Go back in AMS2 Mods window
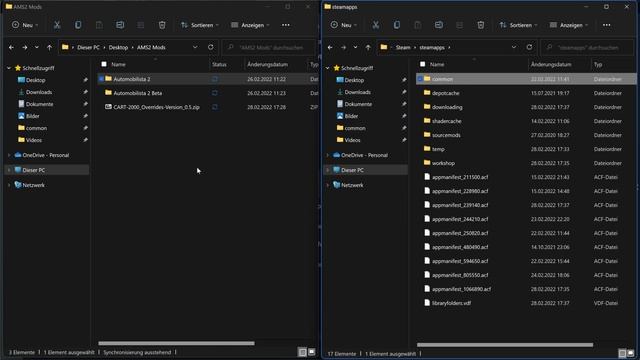The height and width of the screenshot is (360, 640). [11, 47]
